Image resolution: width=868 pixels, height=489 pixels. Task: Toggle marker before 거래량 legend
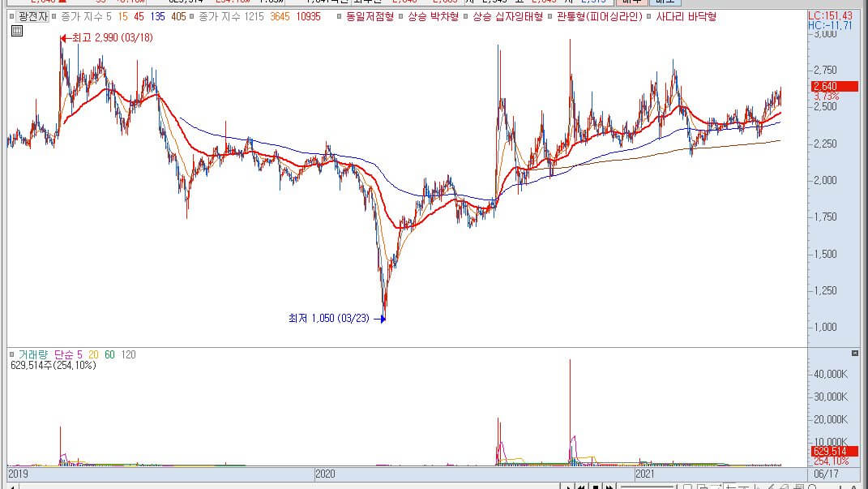(11, 354)
